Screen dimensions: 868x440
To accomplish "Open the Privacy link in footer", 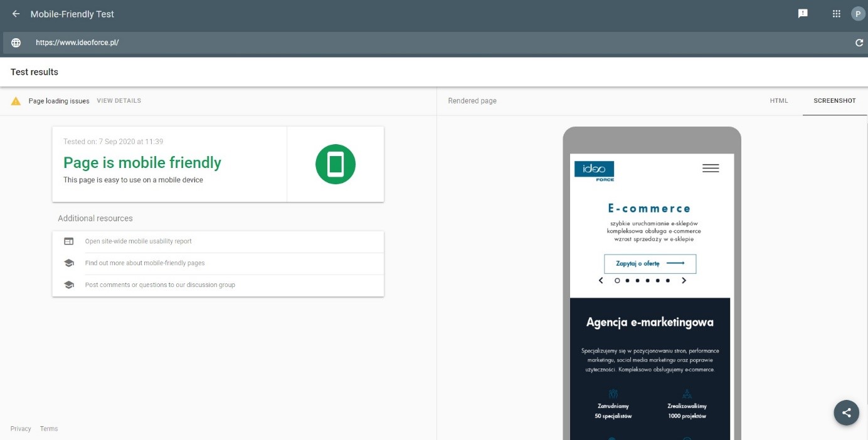I will click(x=21, y=429).
